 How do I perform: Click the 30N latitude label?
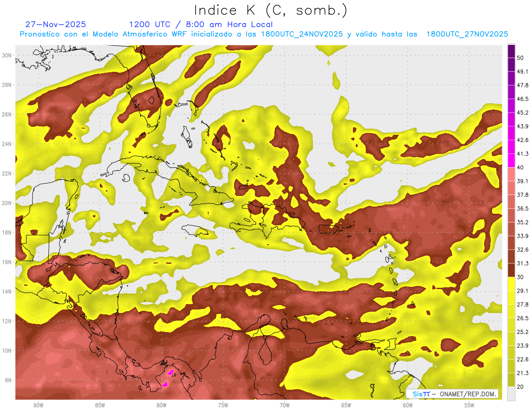7,55
